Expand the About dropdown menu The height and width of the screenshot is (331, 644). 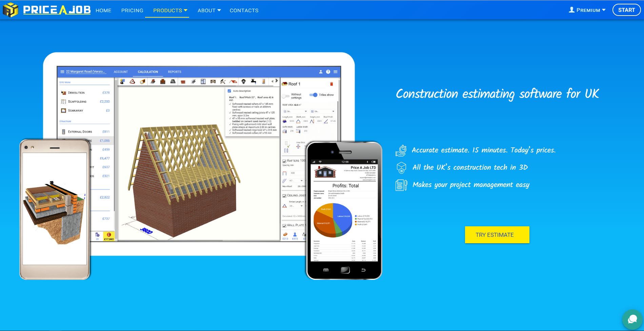209,11
